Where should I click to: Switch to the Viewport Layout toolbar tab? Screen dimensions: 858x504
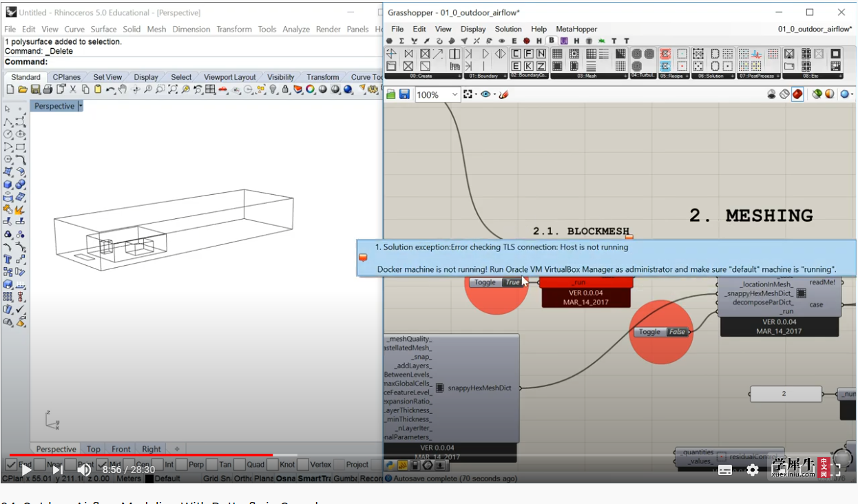pos(230,77)
